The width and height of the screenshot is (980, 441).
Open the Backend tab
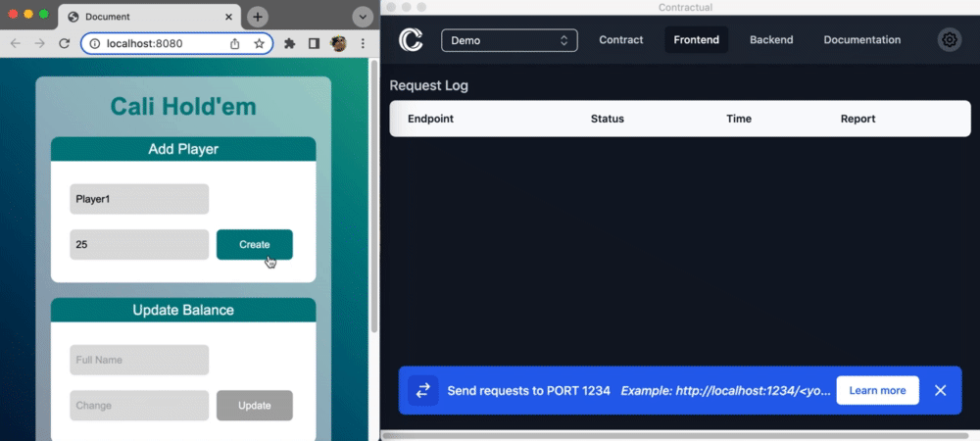(771, 40)
